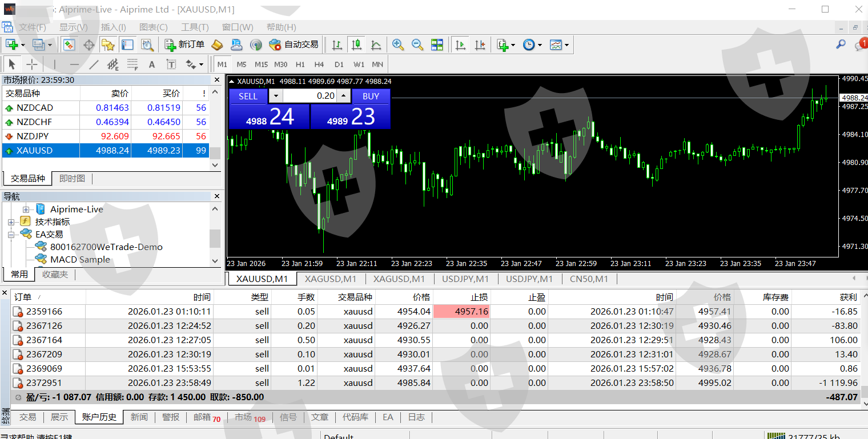Choose the trendline drawing tool
This screenshot has width=868, height=439.
(x=94, y=65)
